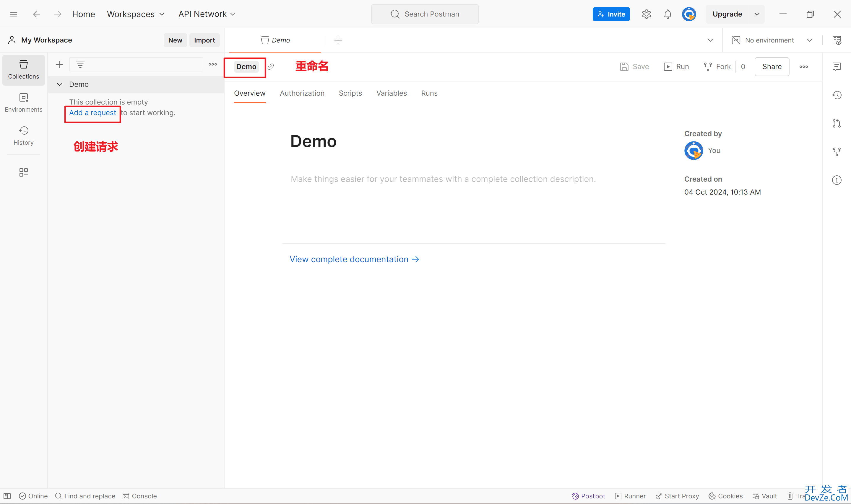Open the Collection info icon
The height and width of the screenshot is (504, 851).
[837, 180]
